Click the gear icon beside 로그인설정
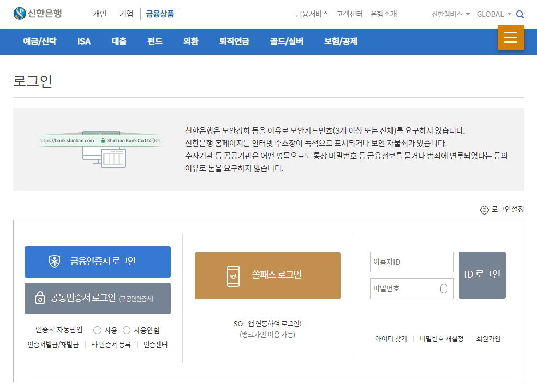The image size is (537, 392). click(484, 210)
